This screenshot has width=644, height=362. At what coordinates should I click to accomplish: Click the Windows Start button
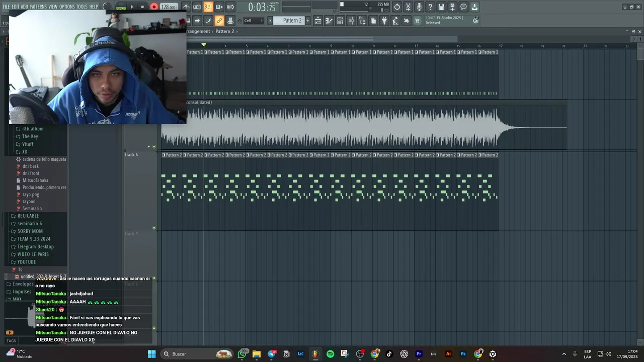click(151, 354)
